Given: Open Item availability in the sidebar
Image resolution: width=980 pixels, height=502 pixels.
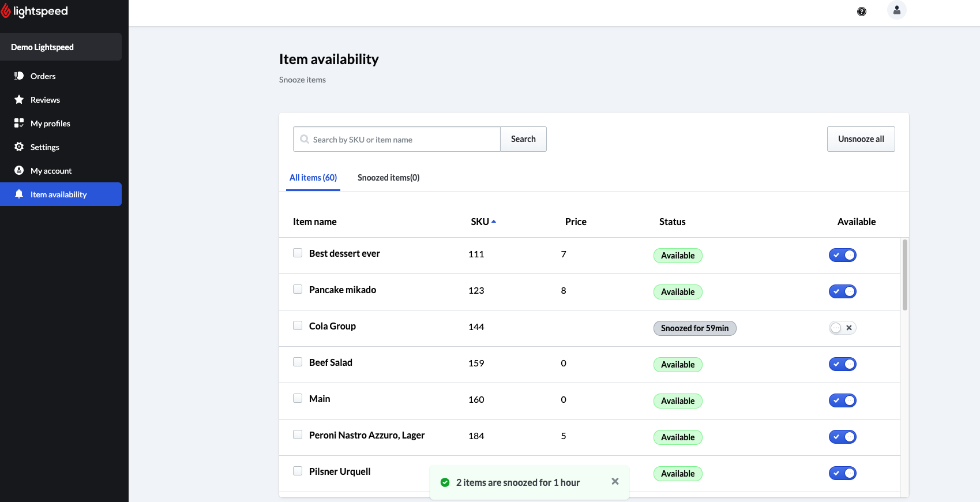Looking at the screenshot, I should 58,194.
